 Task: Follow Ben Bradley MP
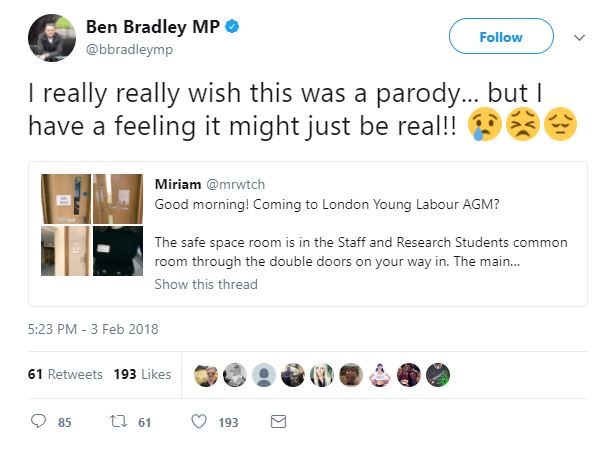coord(501,37)
